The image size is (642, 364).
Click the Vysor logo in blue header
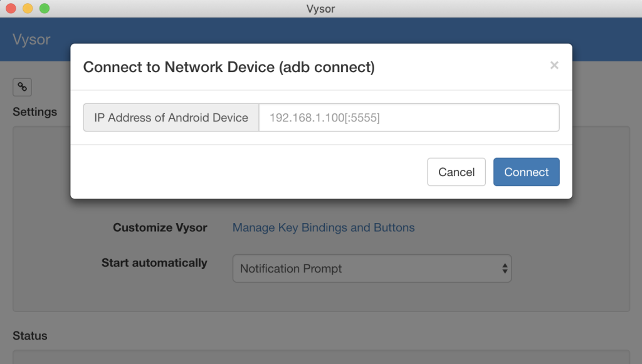pyautogui.click(x=31, y=39)
